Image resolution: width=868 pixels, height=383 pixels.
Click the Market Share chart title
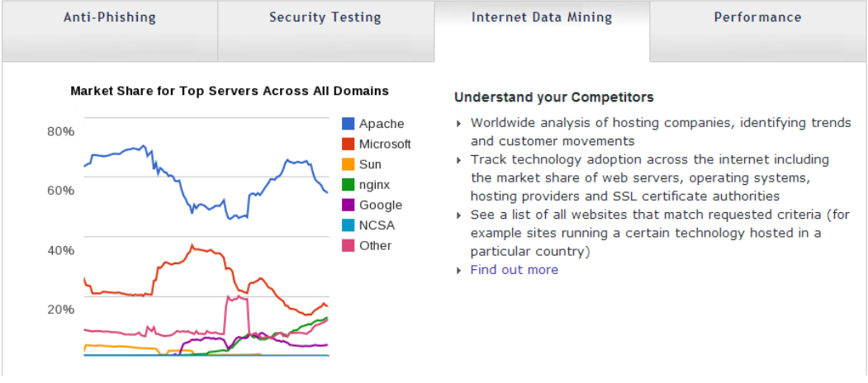[x=229, y=91]
